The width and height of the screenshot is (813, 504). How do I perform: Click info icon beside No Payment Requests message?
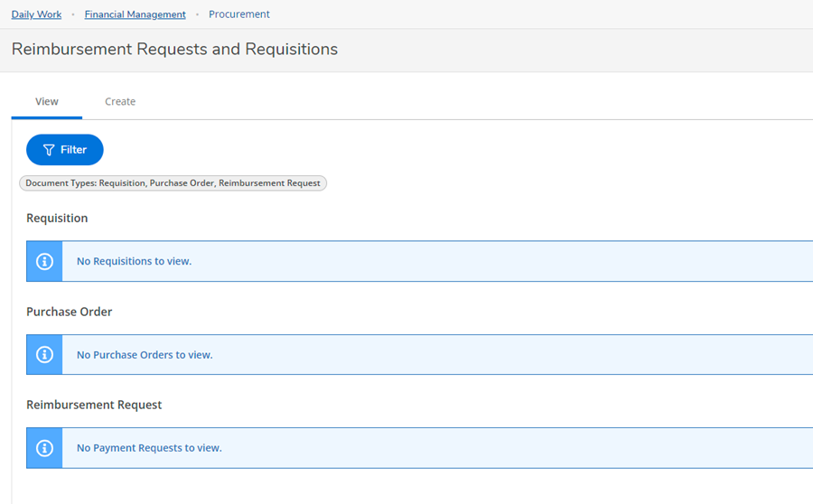click(x=44, y=448)
